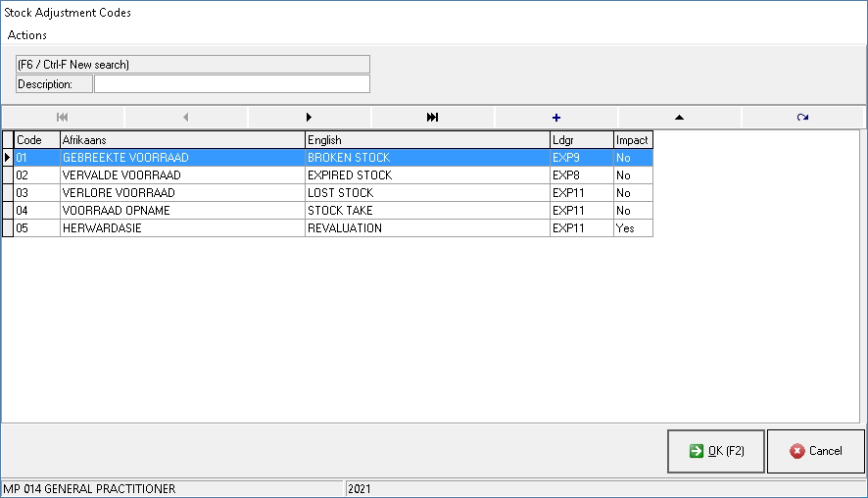
Task: Jump to last record in navigator
Action: click(x=433, y=118)
